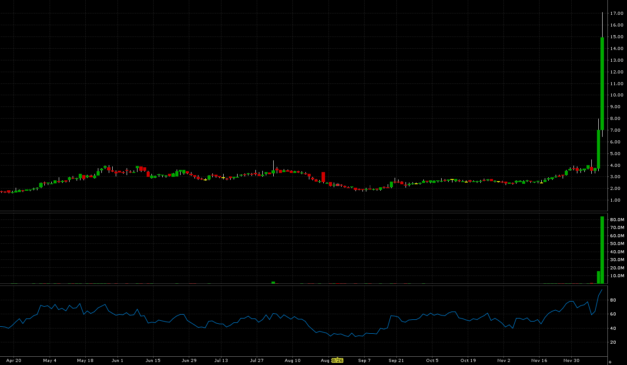The image size is (627, 365).
Task: Click the 12.00 price axis label
Action: 617,72
